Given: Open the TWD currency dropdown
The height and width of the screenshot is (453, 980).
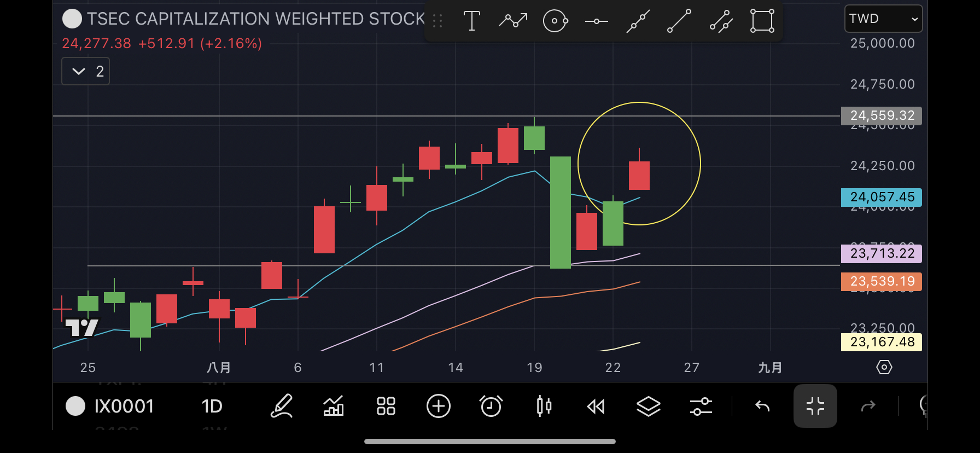Looking at the screenshot, I should point(883,19).
